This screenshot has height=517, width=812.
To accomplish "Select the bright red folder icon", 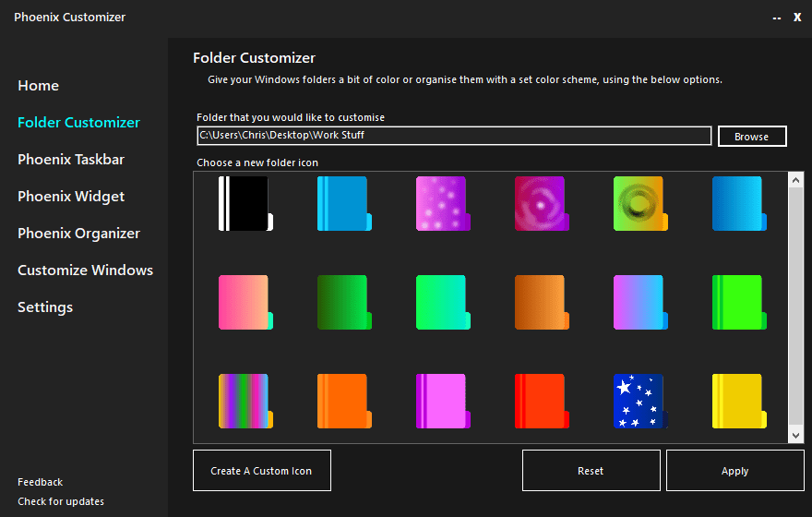I will [x=541, y=401].
